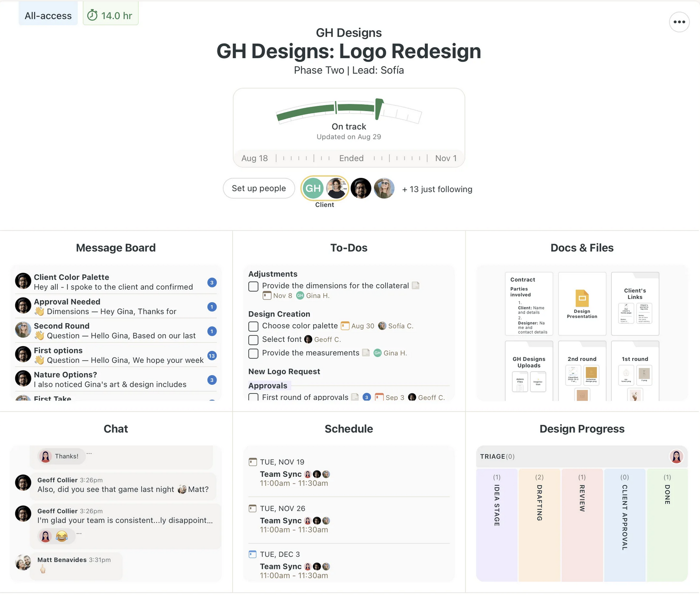Click the 13 unread badge on First options
700x595 pixels.
point(212,356)
